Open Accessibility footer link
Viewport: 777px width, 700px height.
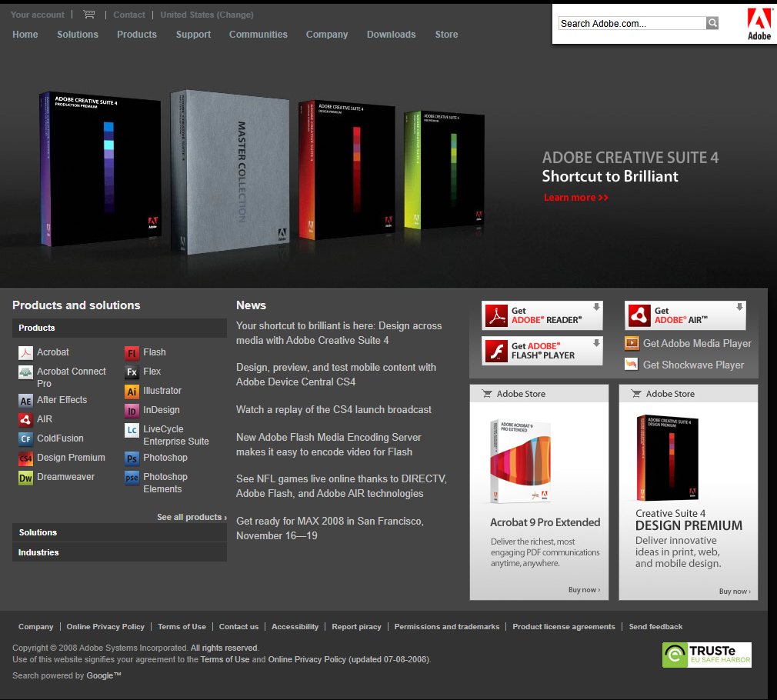tap(295, 627)
